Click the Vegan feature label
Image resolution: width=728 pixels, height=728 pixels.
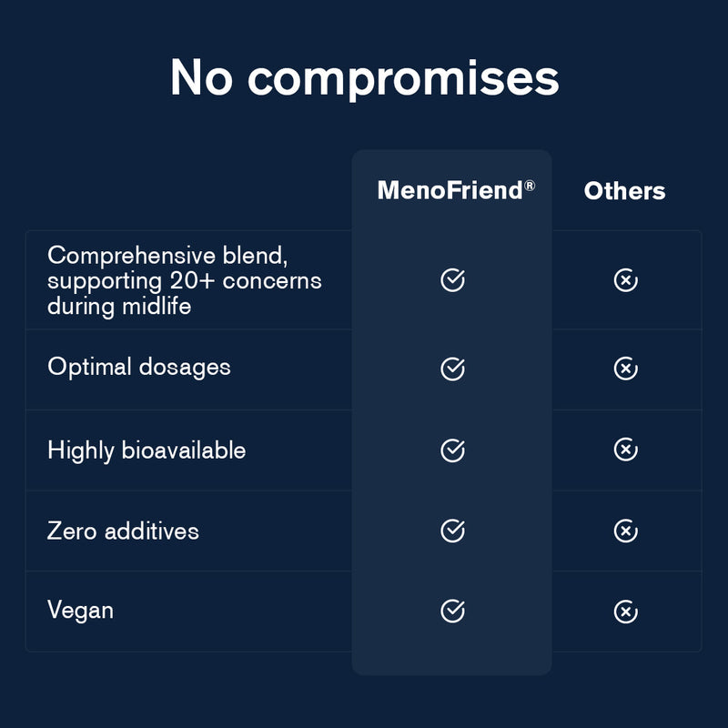tap(81, 610)
